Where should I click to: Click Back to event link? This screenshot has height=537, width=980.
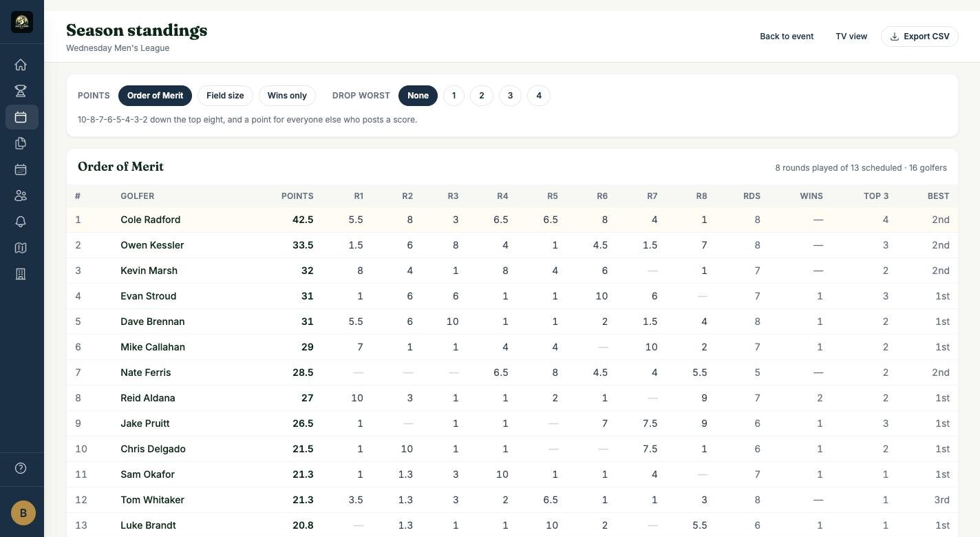coord(787,36)
